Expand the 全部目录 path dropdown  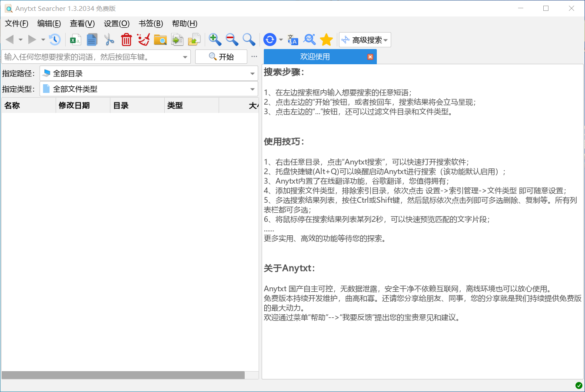tap(253, 73)
